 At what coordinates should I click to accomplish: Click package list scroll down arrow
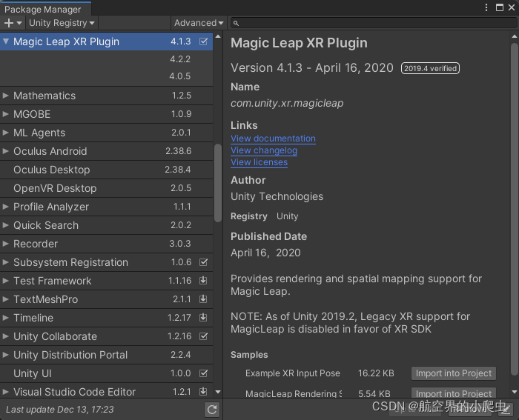[218, 392]
